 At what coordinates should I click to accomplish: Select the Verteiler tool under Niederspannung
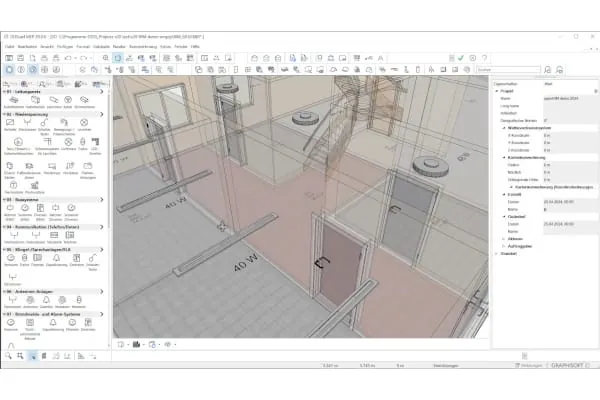pos(10,123)
